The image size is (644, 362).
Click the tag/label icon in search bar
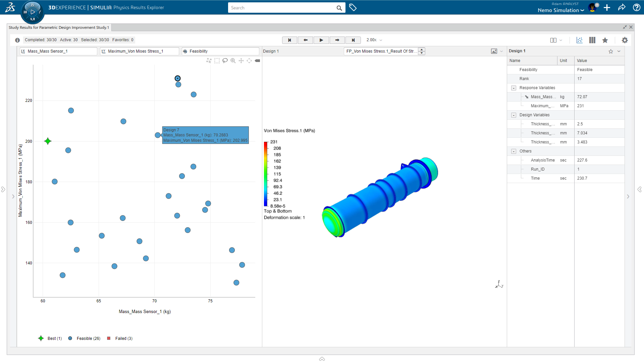click(x=352, y=7)
